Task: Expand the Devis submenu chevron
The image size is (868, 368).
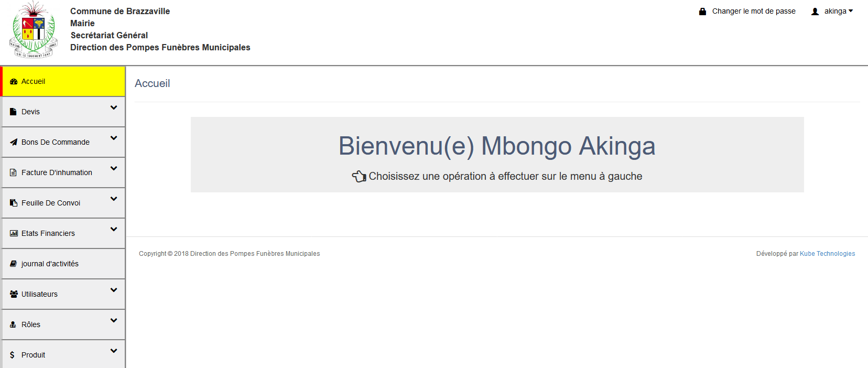Action: (114, 108)
